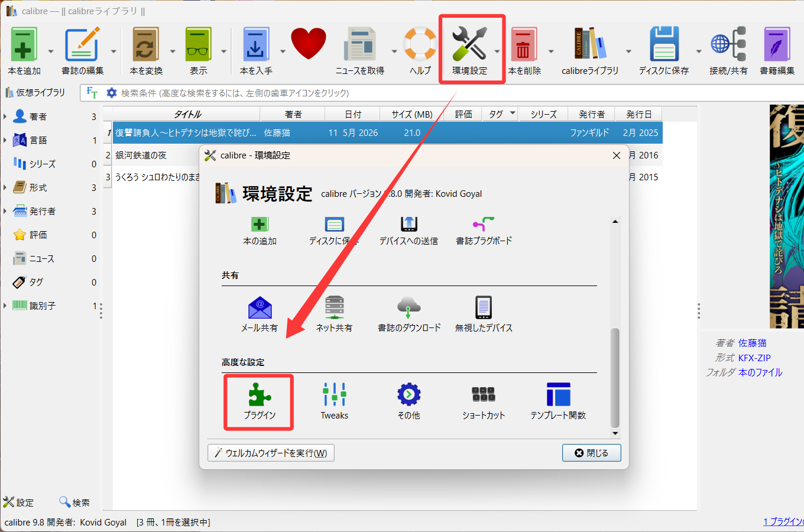Click the 発行日 column header
The height and width of the screenshot is (532, 804).
(x=638, y=114)
